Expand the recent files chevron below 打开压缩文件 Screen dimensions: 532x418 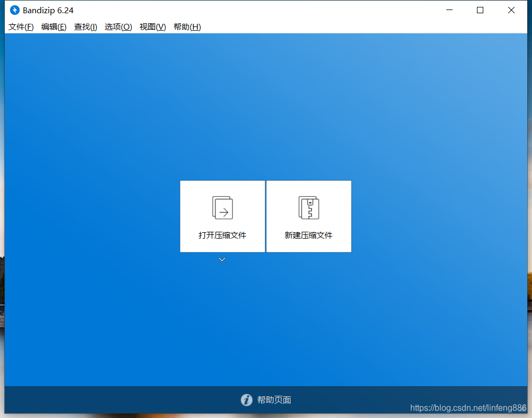(x=222, y=259)
